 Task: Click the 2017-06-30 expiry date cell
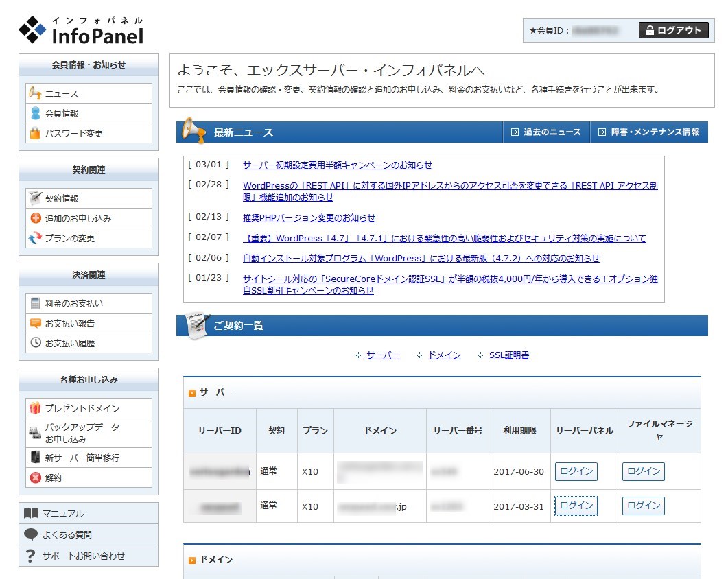tap(519, 472)
